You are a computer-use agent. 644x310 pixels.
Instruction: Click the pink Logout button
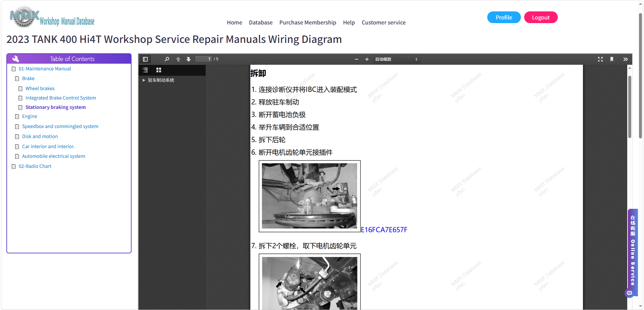coord(541,17)
